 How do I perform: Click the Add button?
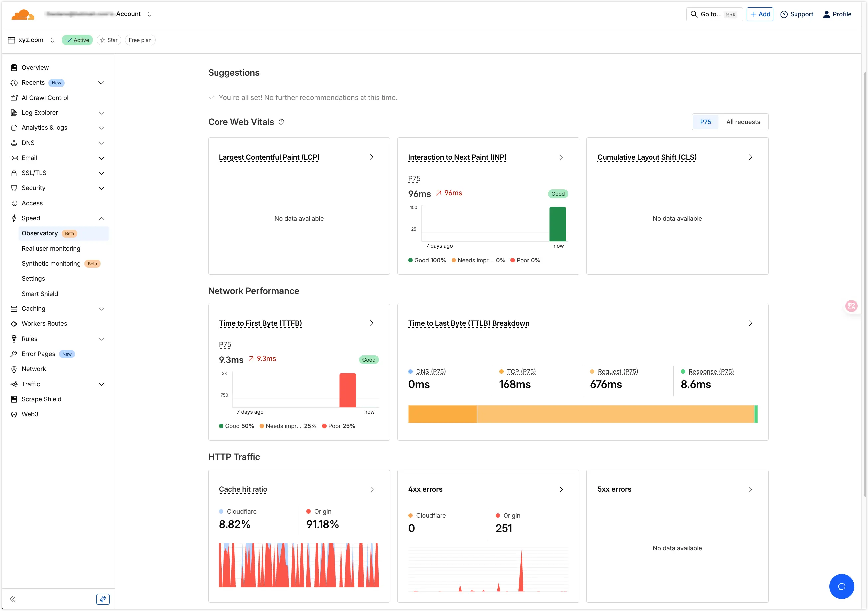click(760, 14)
